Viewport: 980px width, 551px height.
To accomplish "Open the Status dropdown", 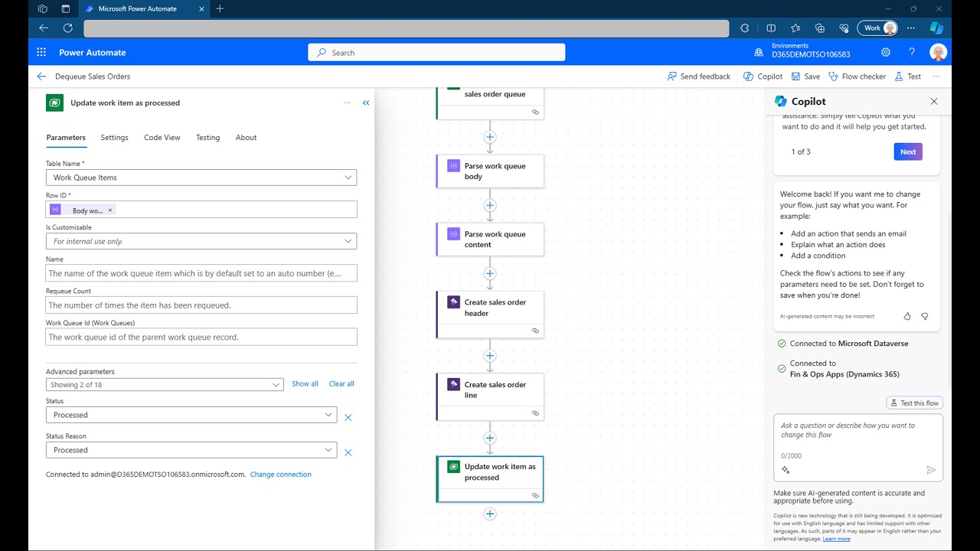I will (x=191, y=415).
